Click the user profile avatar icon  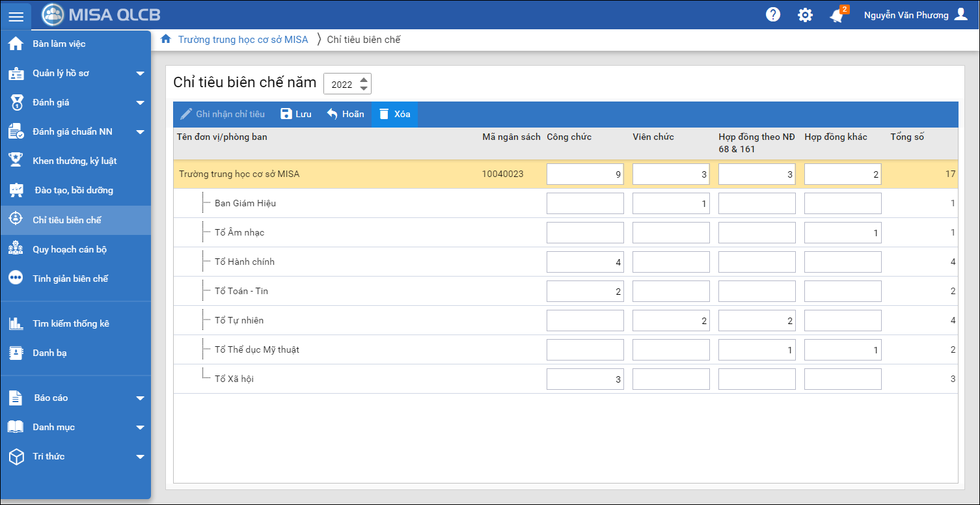coord(960,15)
